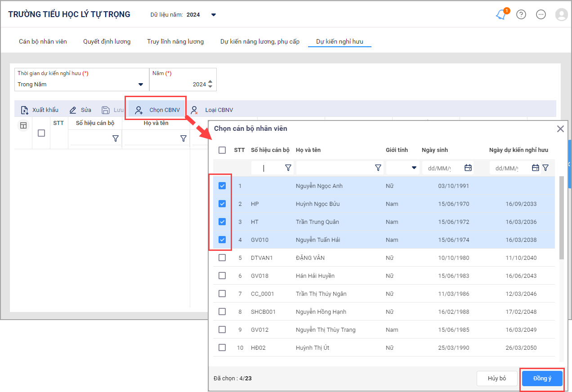Open calendar picker for Ngày dự kiến nghỉ hưu filter
Image resolution: width=572 pixels, height=392 pixels.
click(x=535, y=168)
